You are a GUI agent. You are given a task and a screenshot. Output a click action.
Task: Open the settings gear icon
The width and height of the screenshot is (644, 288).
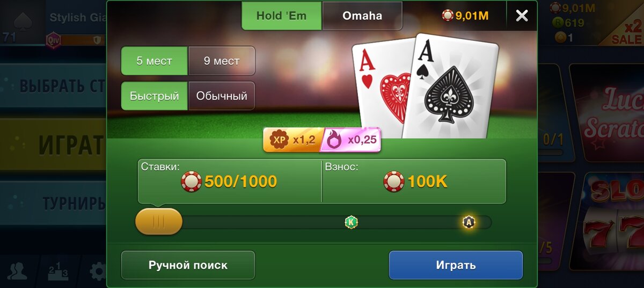tap(98, 271)
